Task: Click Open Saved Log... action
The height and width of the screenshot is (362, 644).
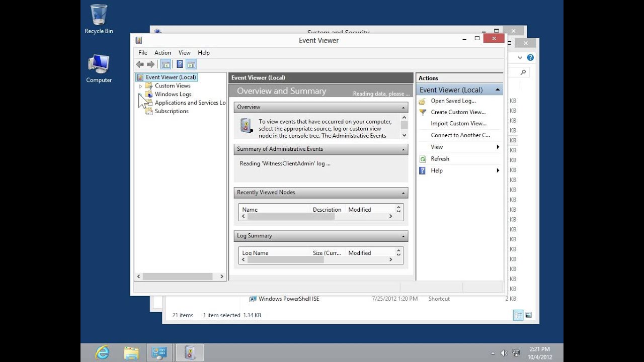Action: (453, 101)
